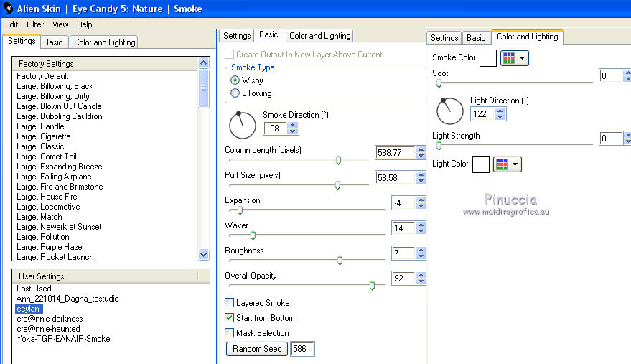The height and width of the screenshot is (364, 631).
Task: Select Large, Locomotive preset
Action: click(48, 207)
